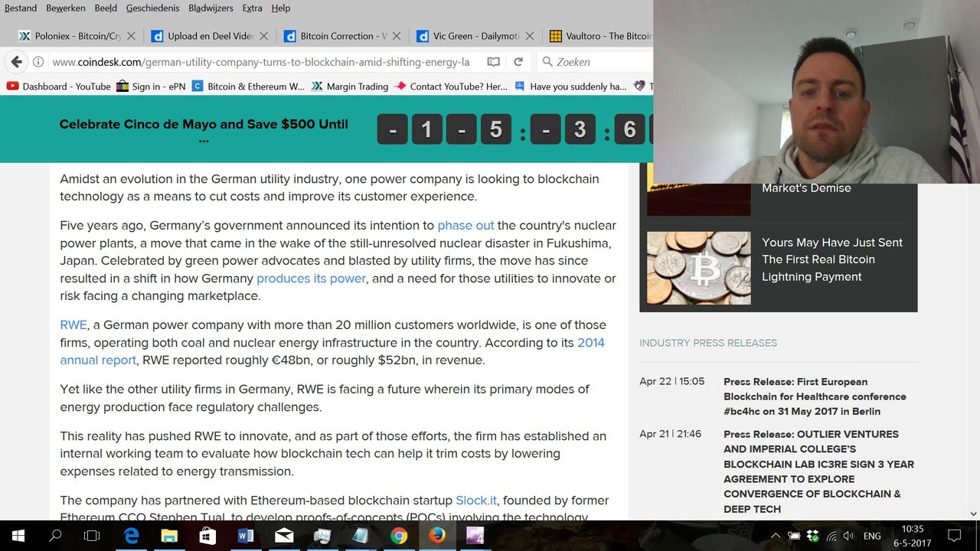
Task: Close the Upload en Deel Video tab
Action: [264, 36]
